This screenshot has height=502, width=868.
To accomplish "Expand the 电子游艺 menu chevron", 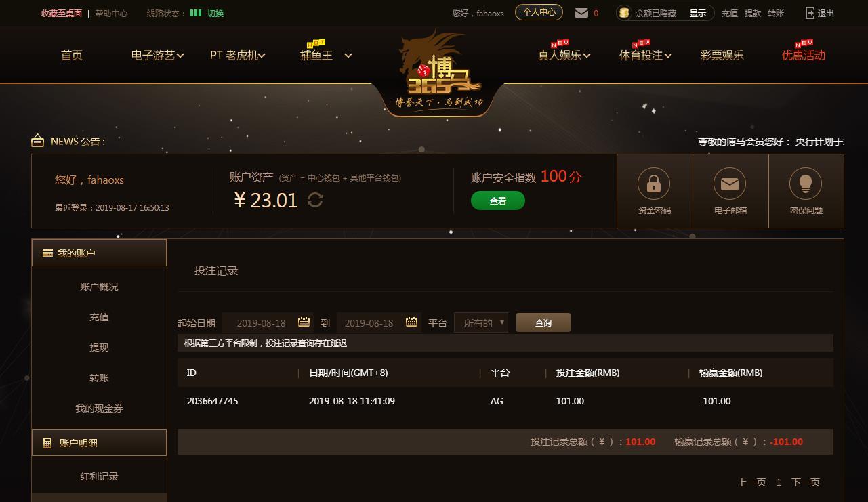I will click(x=180, y=56).
